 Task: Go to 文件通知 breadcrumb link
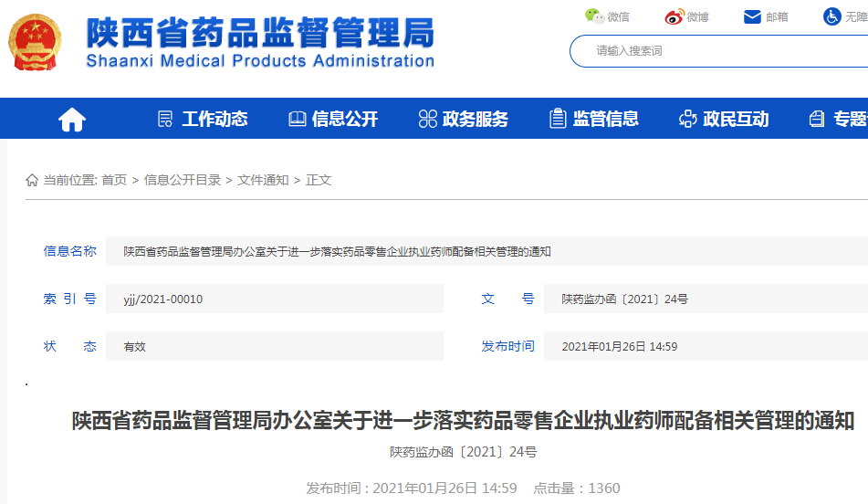[x=263, y=180]
